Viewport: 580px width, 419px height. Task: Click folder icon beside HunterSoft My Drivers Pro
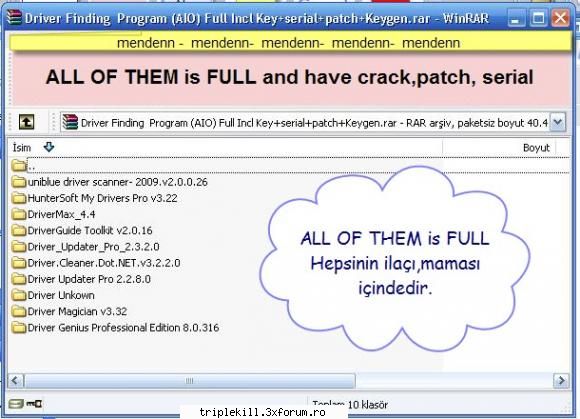pyautogui.click(x=18, y=198)
